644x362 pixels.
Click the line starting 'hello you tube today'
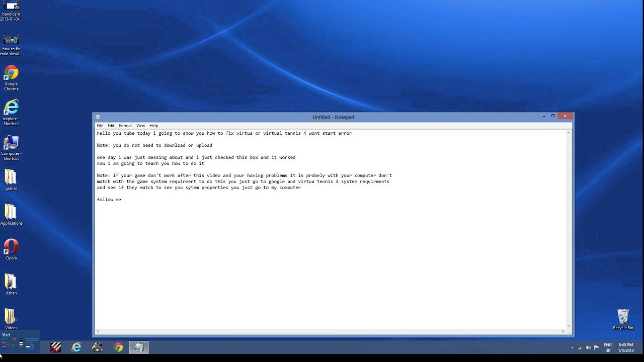[224, 133]
